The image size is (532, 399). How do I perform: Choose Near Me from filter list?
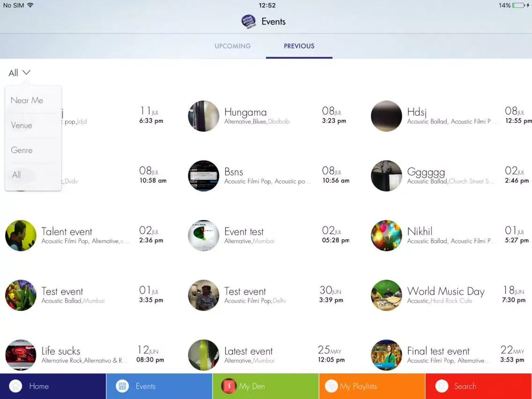[27, 100]
